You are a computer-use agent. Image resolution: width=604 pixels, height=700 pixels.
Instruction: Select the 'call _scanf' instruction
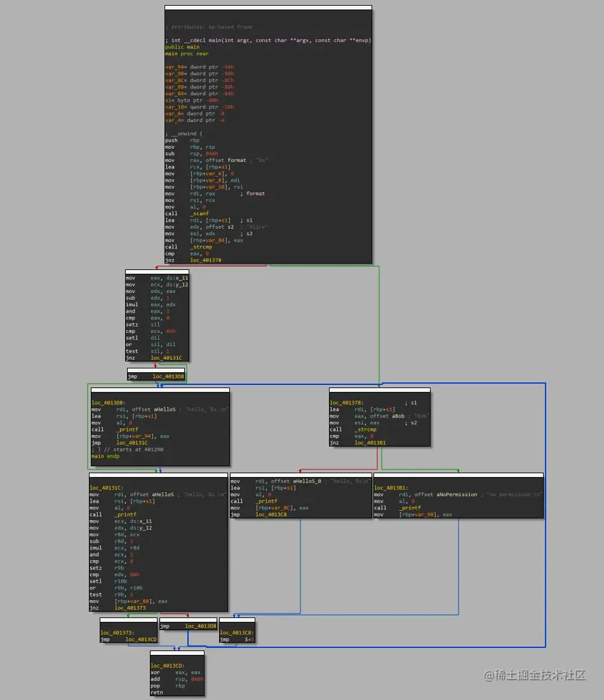pyautogui.click(x=187, y=213)
